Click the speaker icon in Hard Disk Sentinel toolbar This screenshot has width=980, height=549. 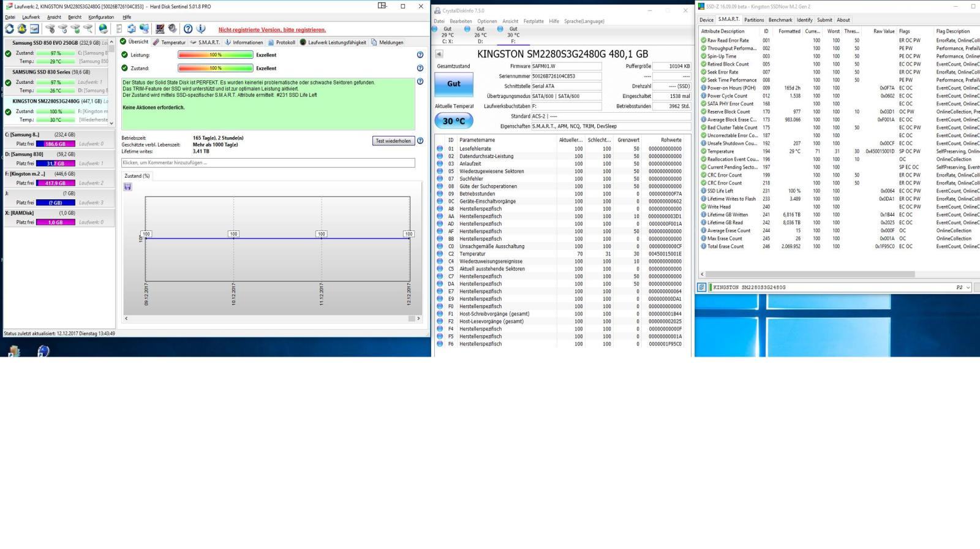173,29
